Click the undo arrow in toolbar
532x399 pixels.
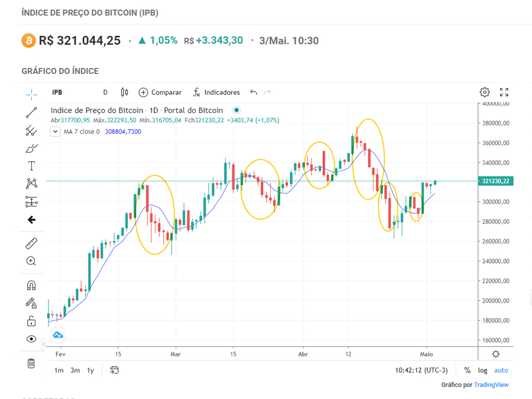point(254,92)
